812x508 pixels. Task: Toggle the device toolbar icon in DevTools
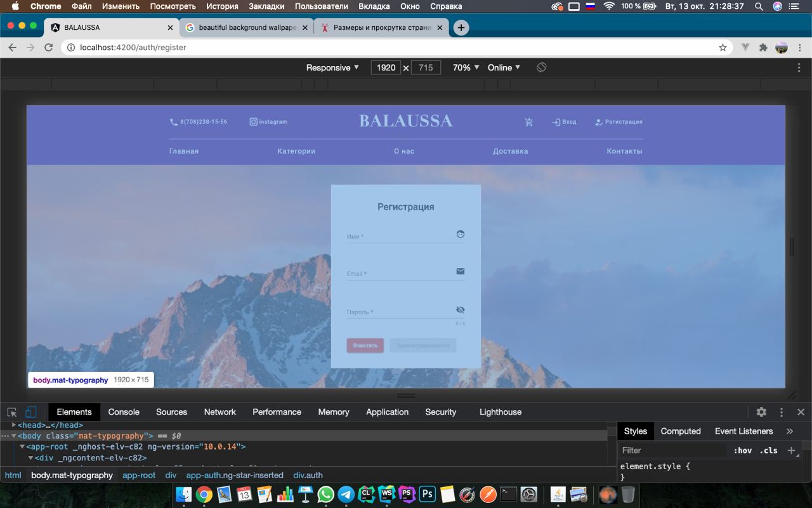[30, 412]
